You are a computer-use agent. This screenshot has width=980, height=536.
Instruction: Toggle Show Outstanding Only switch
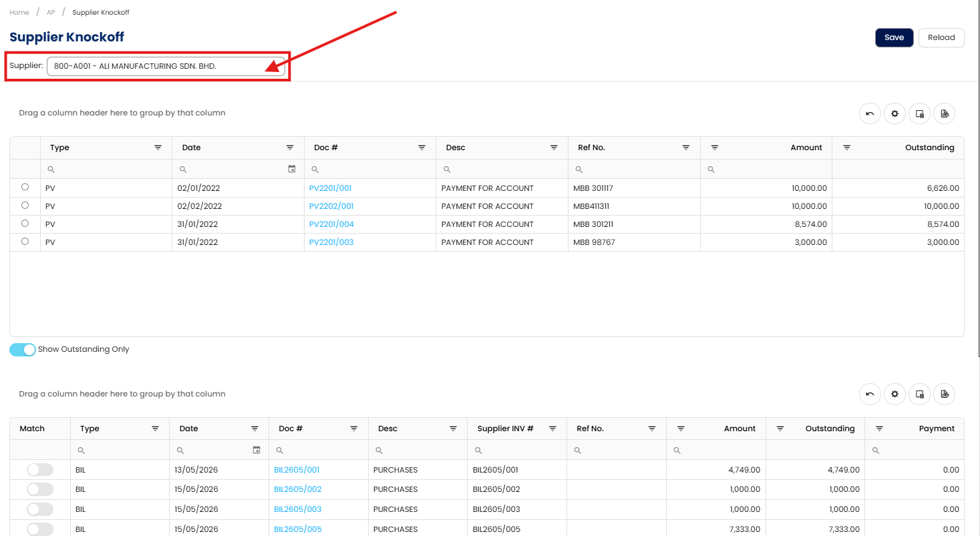coord(23,350)
